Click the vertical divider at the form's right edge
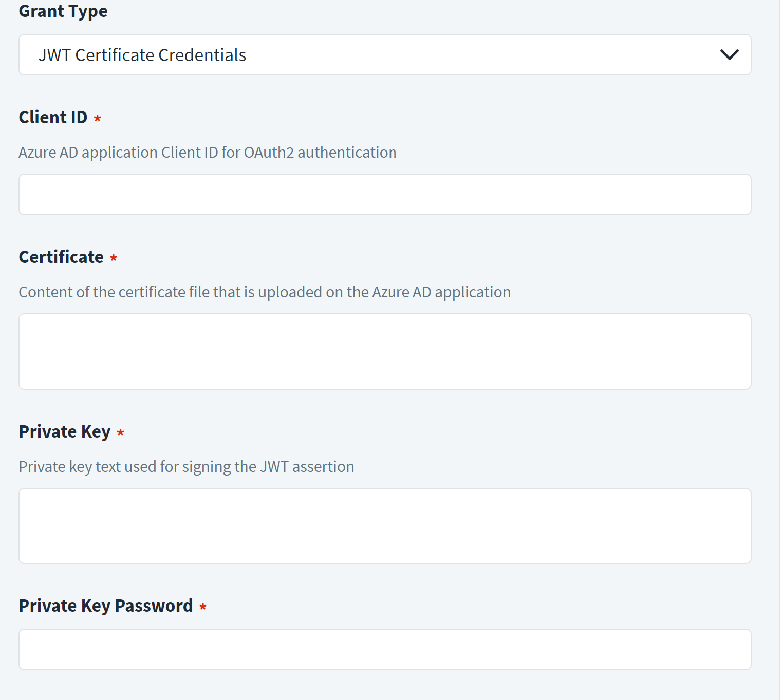The image size is (783, 700). (x=780, y=350)
